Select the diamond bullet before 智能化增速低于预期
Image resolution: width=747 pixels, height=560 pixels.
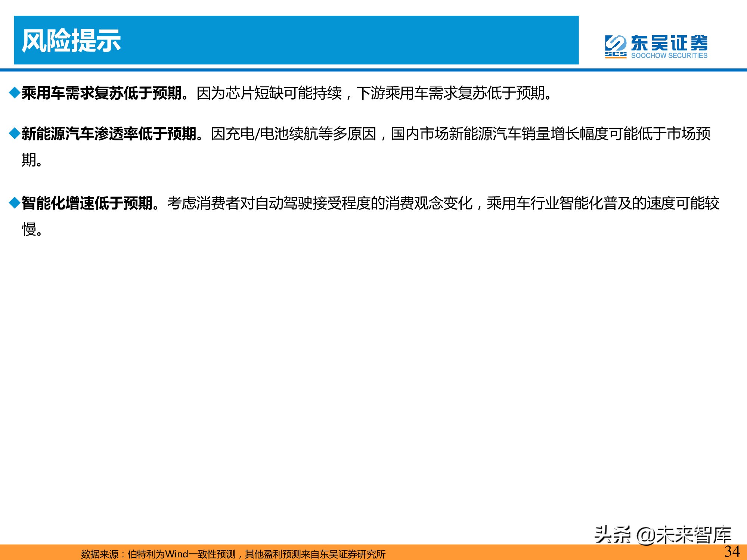click(x=15, y=202)
